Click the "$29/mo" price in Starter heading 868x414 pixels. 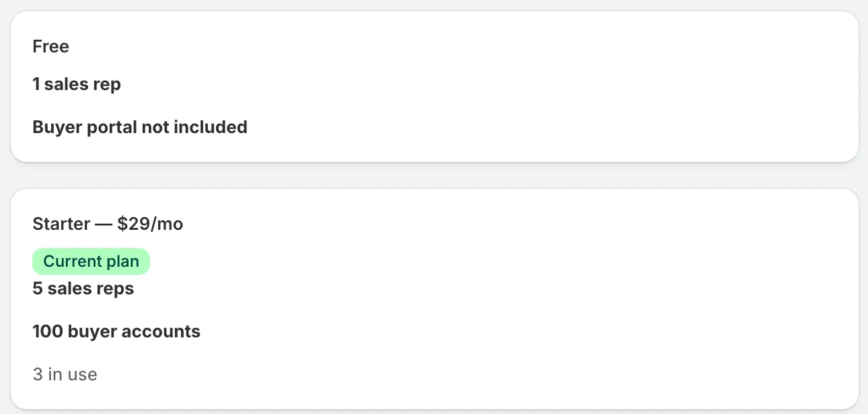pyautogui.click(x=150, y=224)
